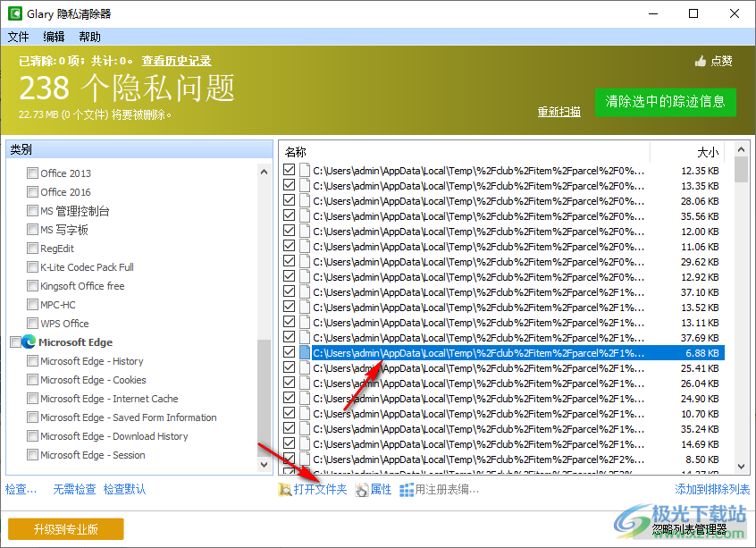Select Microsoft Edge - Saved Form Information

pyautogui.click(x=129, y=417)
